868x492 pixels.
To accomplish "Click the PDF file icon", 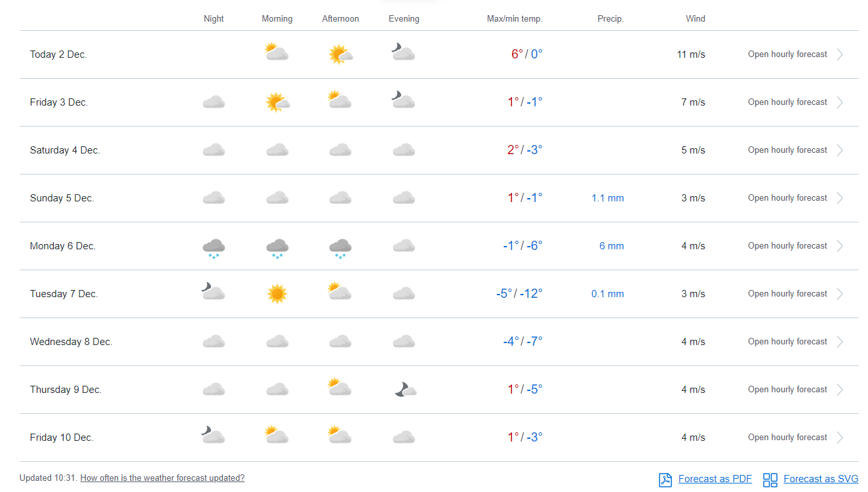I will [x=665, y=480].
